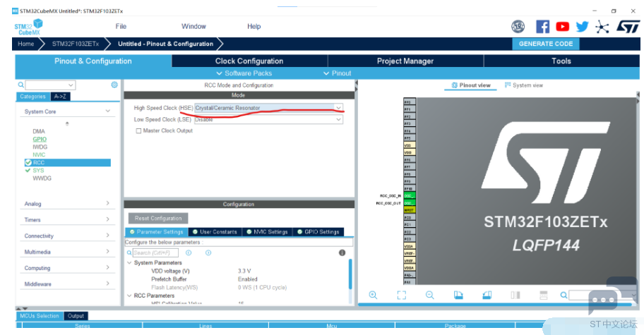Rotate the chip counter-clockwise

487,295
